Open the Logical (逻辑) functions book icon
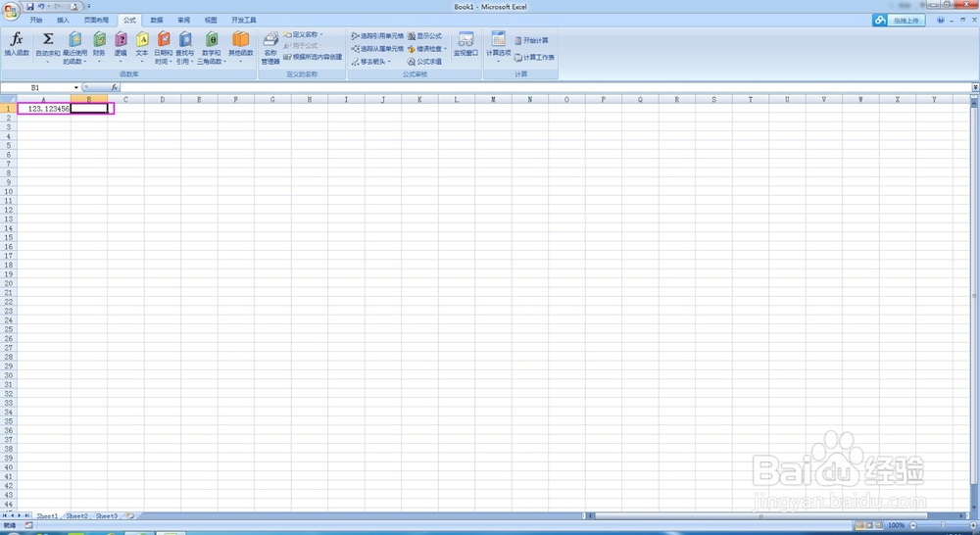Image resolution: width=980 pixels, height=535 pixels. point(121,39)
